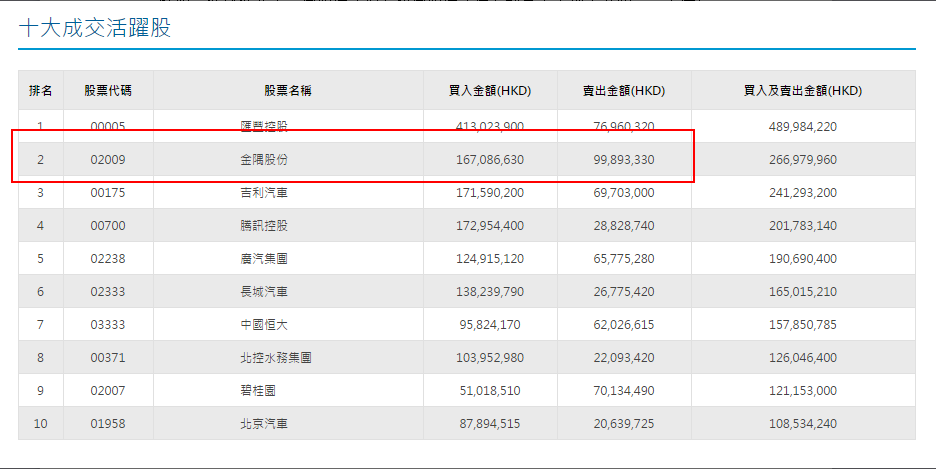Click sell amount 28,828,740
Image resolution: width=936 pixels, height=469 pixels.
[624, 226]
